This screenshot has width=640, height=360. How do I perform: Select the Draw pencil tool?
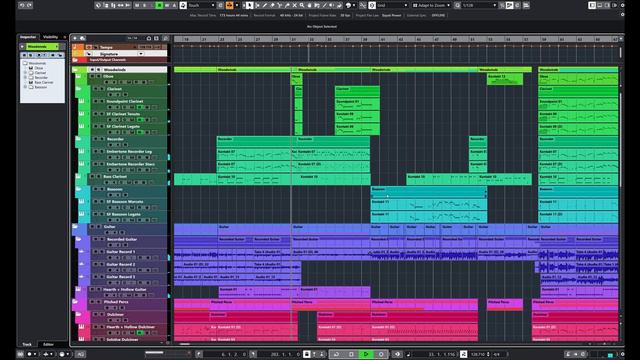[x=265, y=5]
